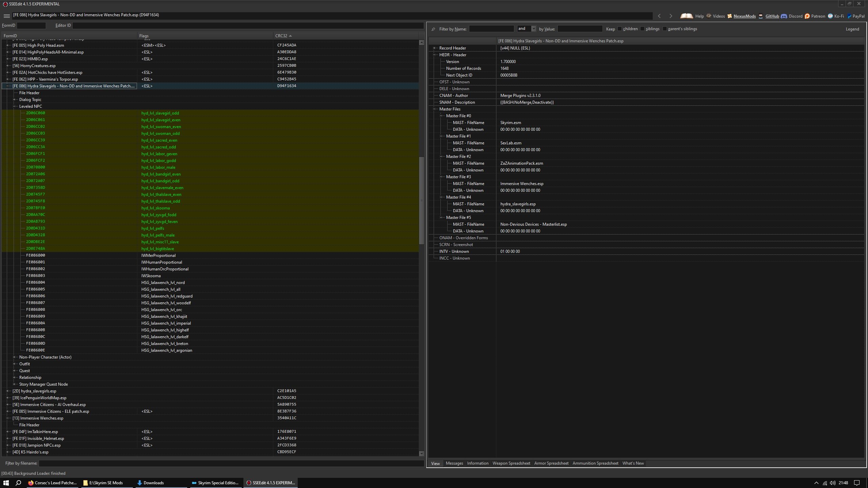This screenshot has height=488, width=868.
Task: Open the Discord link icon
Action: (x=784, y=16)
